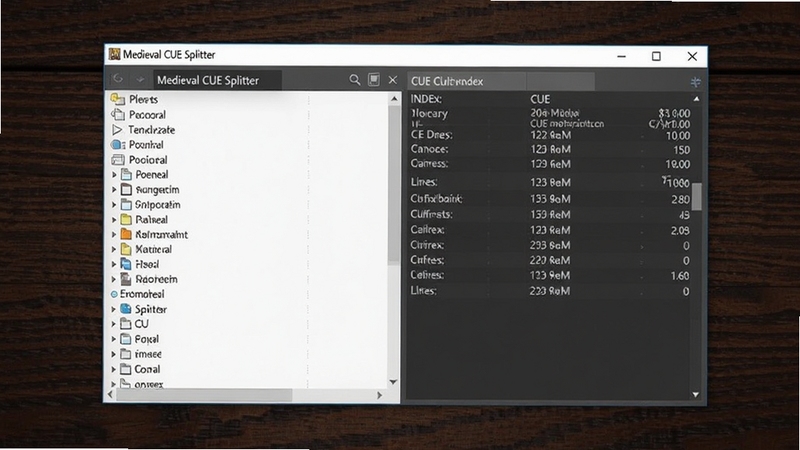The width and height of the screenshot is (800, 450).
Task: Click the Foxal folder icon
Action: click(x=126, y=339)
